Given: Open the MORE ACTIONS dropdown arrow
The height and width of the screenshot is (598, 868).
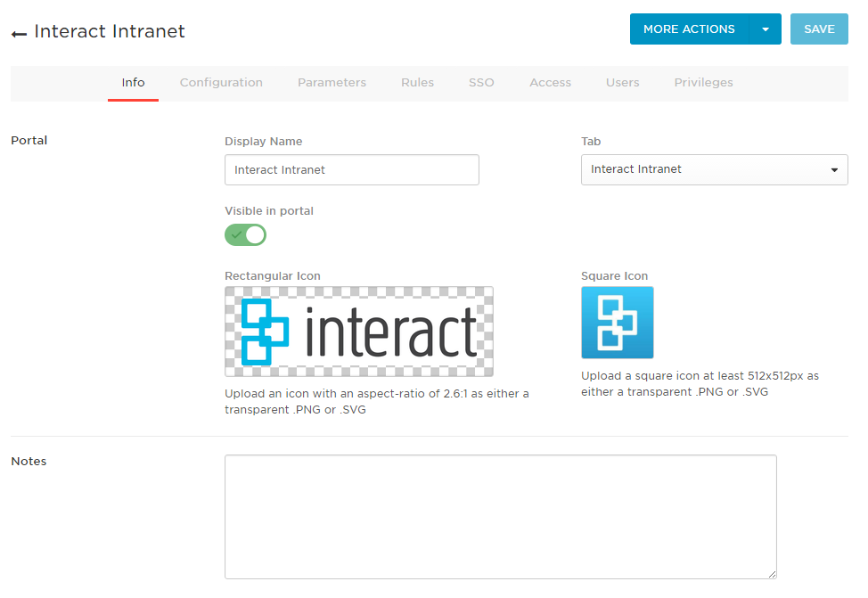Looking at the screenshot, I should pos(765,29).
